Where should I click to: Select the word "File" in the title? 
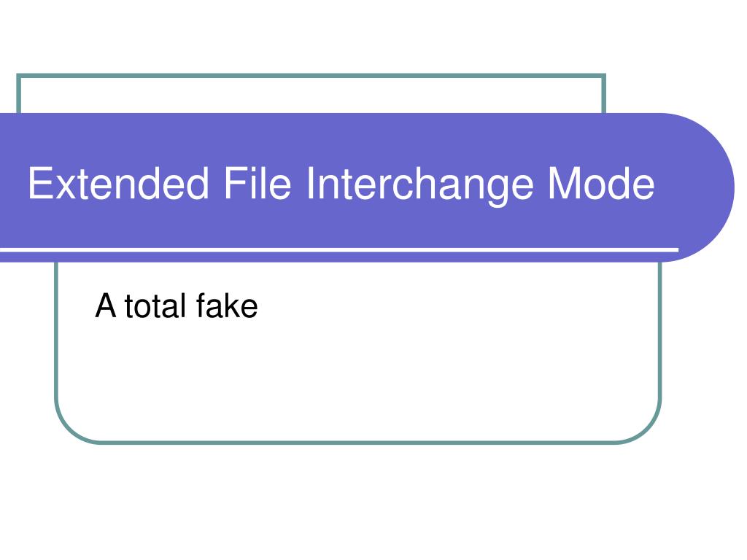pyautogui.click(x=258, y=183)
